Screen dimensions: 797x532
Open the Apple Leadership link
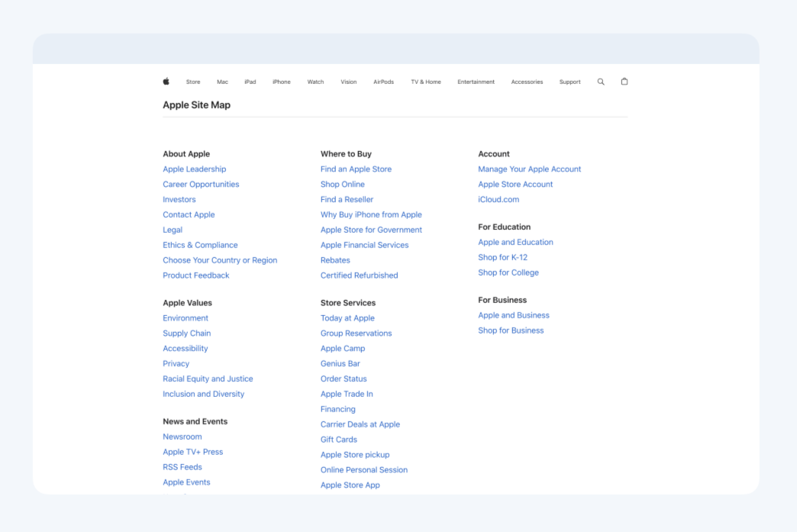[195, 169]
